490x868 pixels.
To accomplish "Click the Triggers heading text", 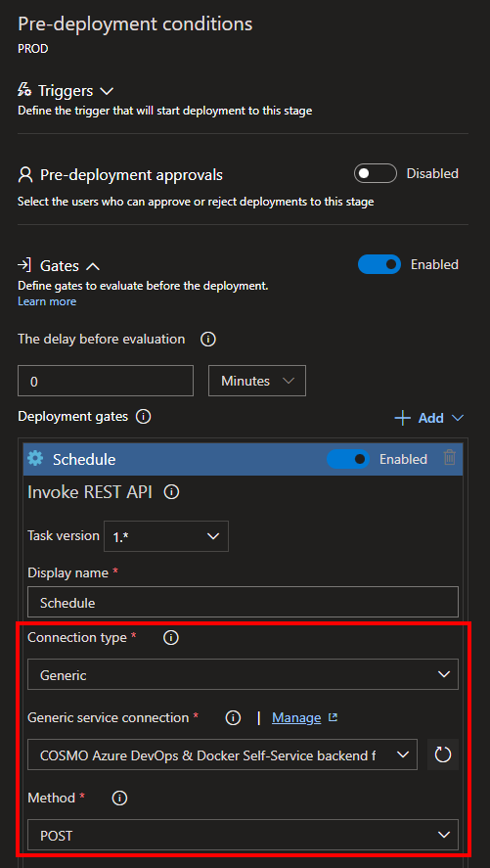I will pyautogui.click(x=66, y=91).
